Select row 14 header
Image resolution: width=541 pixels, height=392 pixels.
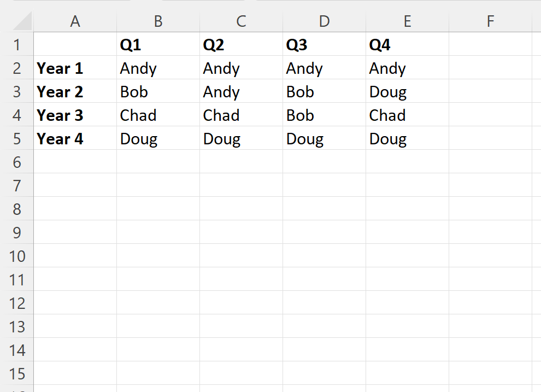[x=17, y=350]
